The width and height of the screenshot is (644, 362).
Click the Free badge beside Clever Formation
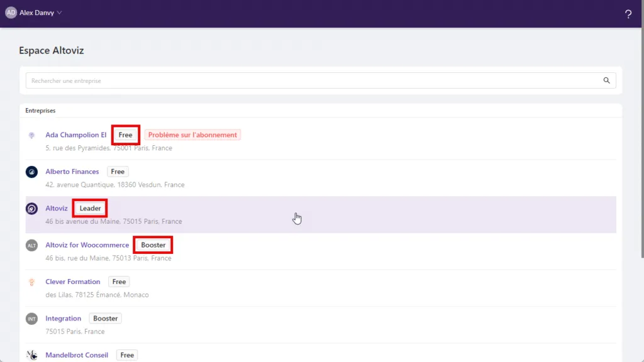[x=119, y=282]
